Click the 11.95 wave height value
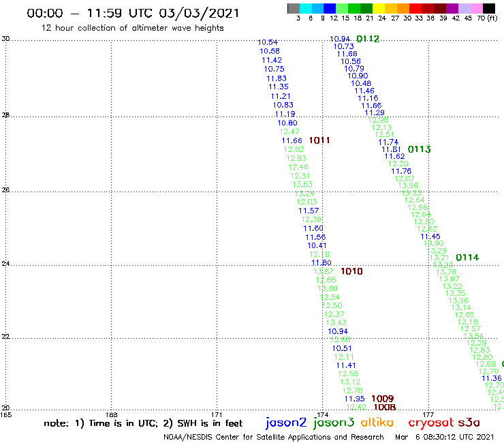 pos(355,399)
